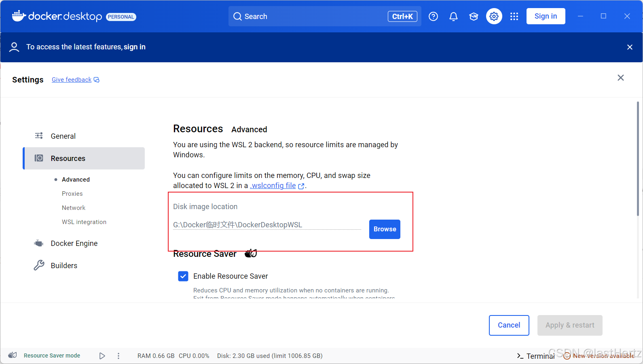
Task: Open the .wslconfig file link
Action: coord(273,186)
